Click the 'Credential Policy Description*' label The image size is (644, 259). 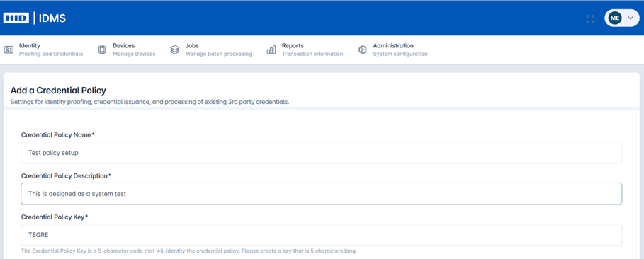tap(66, 175)
